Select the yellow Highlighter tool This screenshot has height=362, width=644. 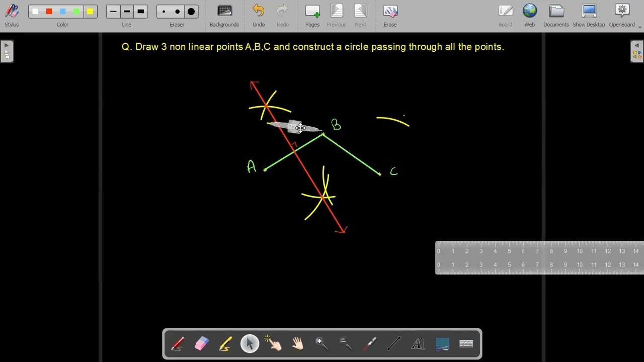tap(225, 344)
